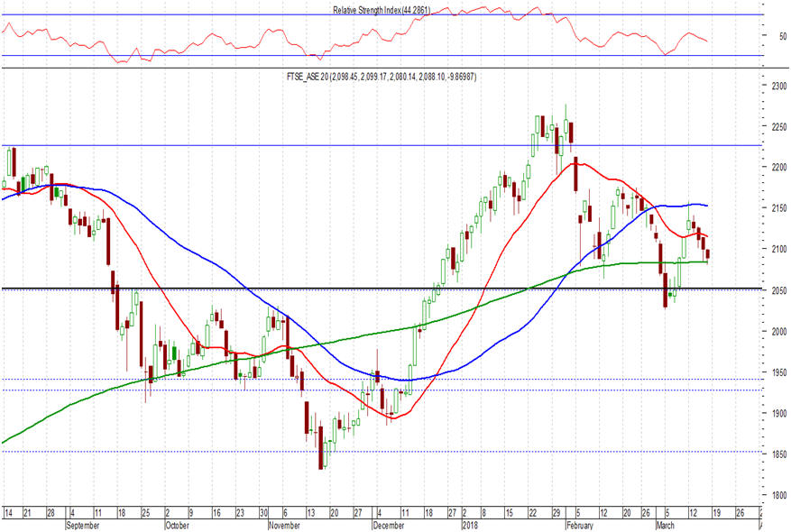Select the 6 date label in November
Screen dimensions: 791x532
(x=286, y=513)
